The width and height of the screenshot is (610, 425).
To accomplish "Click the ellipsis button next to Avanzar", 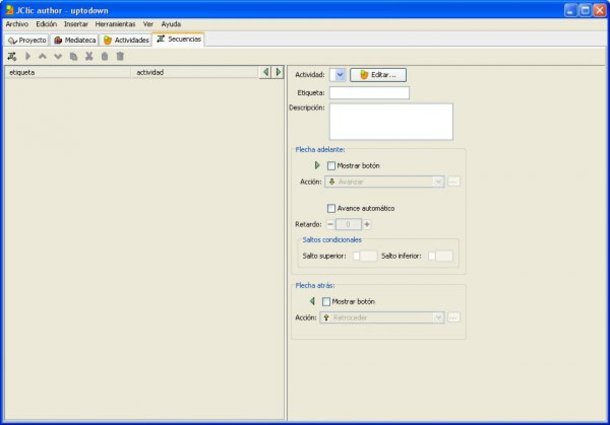I will point(453,182).
